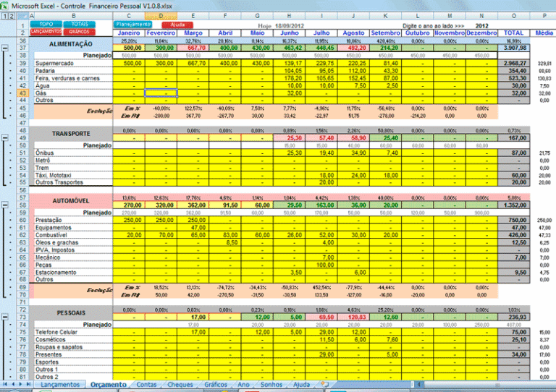The width and height of the screenshot is (556, 392).
Task: Click the Planejamento button
Action: [133, 24]
